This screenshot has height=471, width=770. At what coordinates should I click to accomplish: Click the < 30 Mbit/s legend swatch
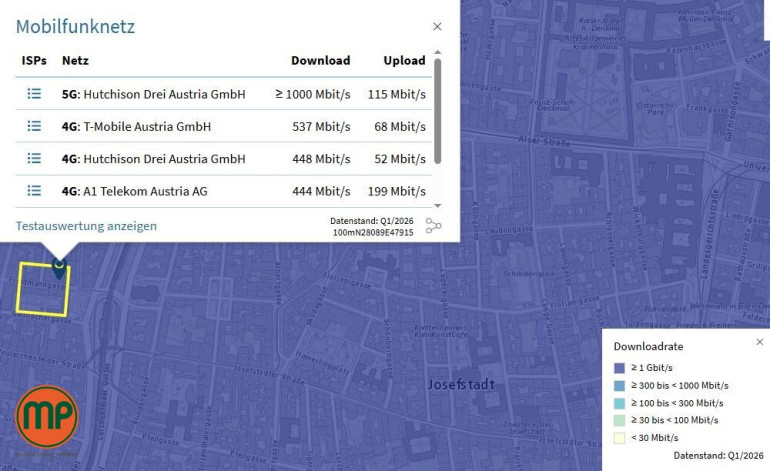620,438
